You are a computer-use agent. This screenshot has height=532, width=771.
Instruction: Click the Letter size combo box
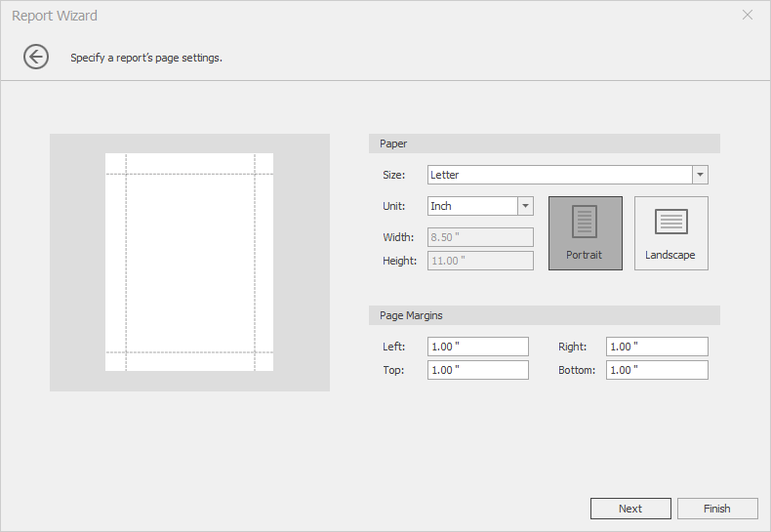coord(559,175)
